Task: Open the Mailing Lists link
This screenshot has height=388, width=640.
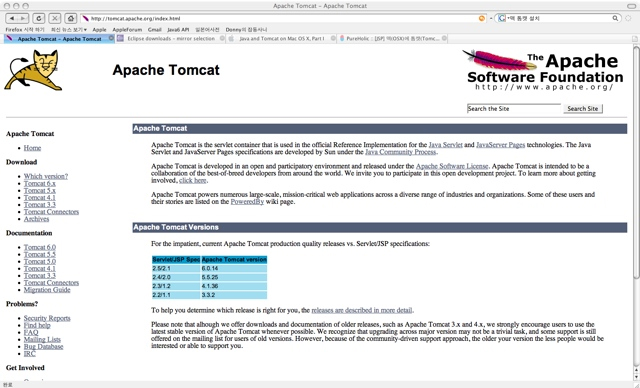Action: [42, 339]
